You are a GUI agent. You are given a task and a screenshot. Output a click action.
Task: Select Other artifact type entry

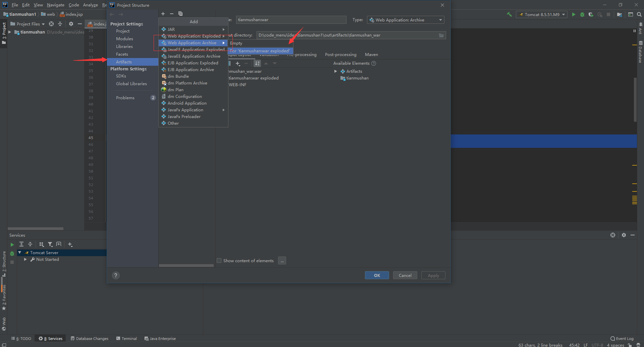(193, 123)
